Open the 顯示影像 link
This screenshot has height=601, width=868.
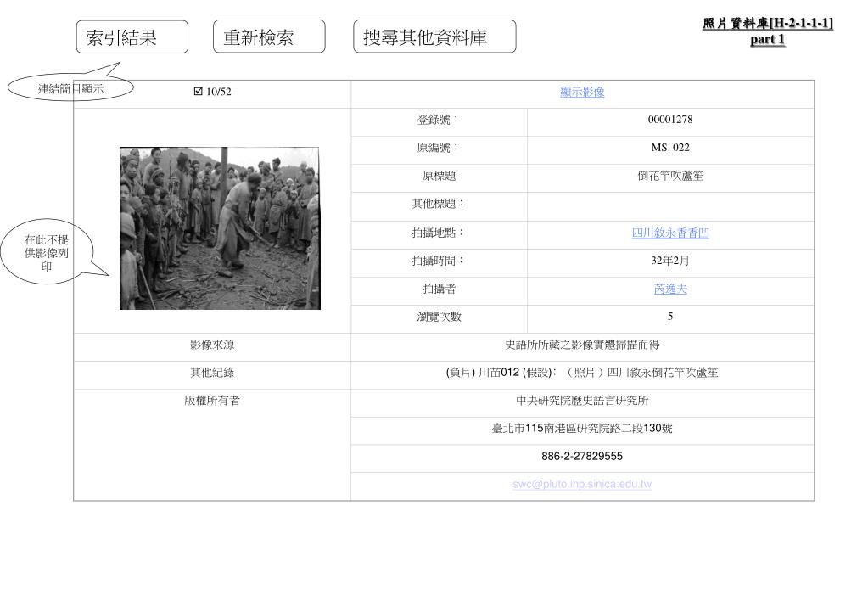582,92
